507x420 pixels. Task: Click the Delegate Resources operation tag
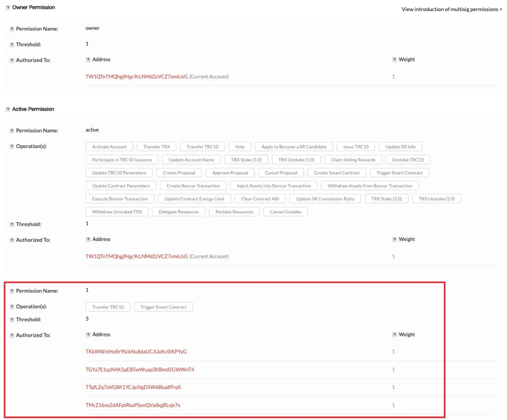click(x=179, y=212)
